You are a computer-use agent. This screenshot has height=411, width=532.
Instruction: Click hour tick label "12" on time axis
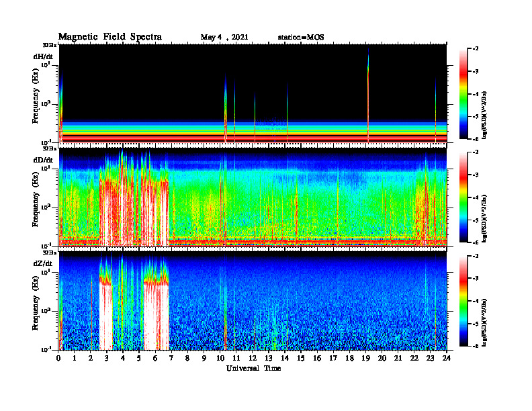point(253,358)
